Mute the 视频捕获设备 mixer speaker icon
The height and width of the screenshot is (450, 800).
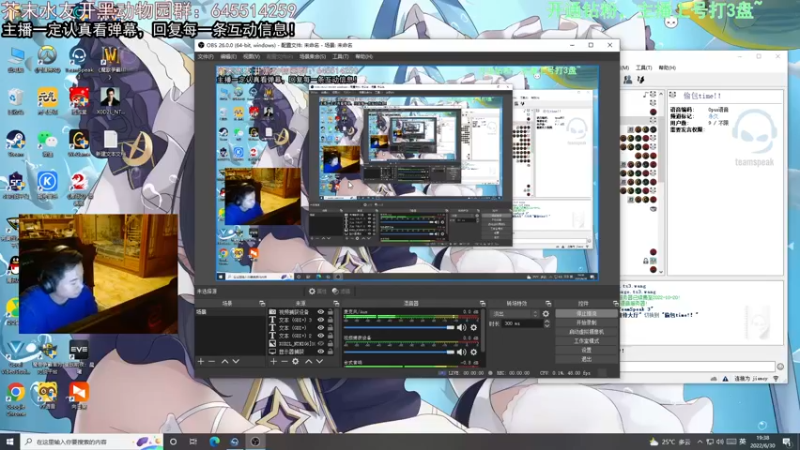pos(461,352)
